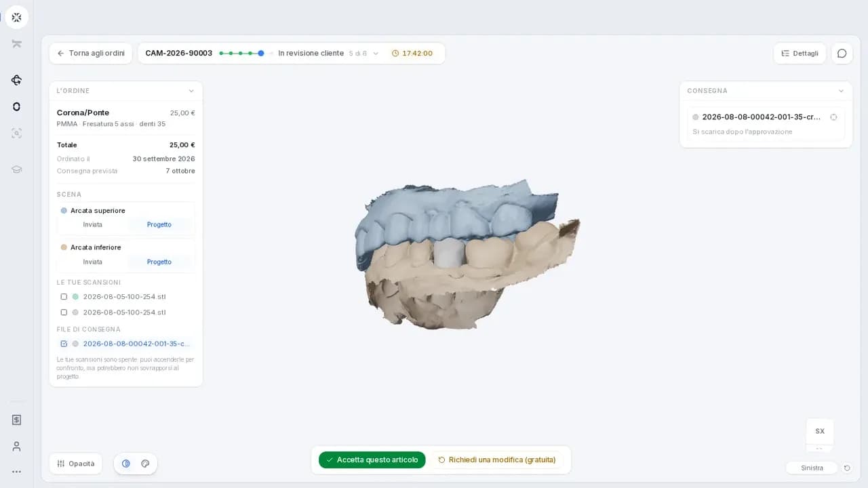
Task: Collapse the L'ORDINE panel chevron
Action: (x=191, y=91)
